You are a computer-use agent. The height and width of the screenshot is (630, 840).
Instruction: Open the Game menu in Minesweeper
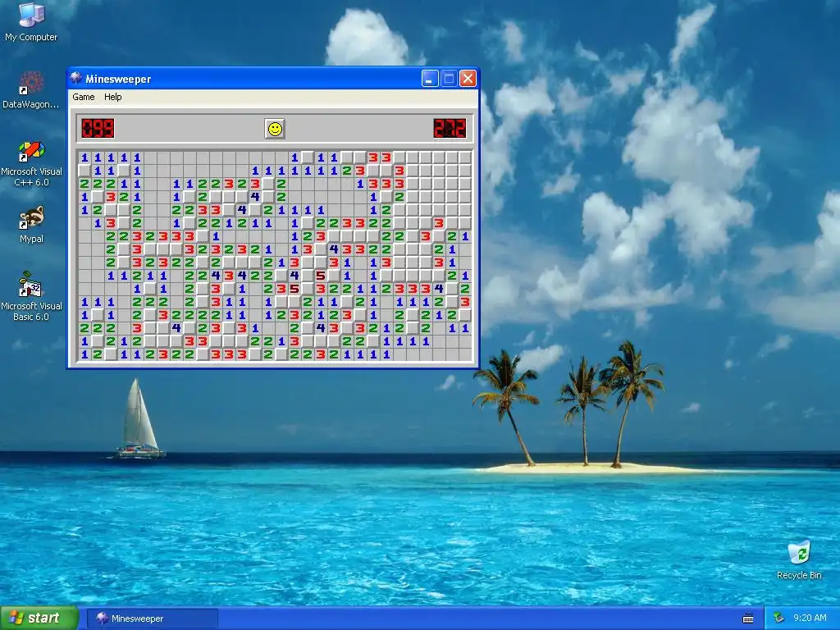[x=84, y=97]
